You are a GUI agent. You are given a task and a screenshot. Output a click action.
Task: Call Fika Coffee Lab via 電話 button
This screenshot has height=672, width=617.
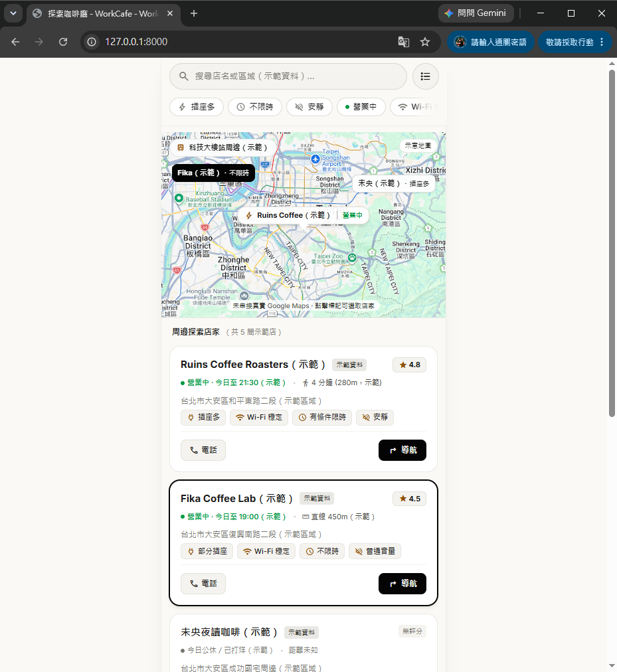click(x=203, y=584)
